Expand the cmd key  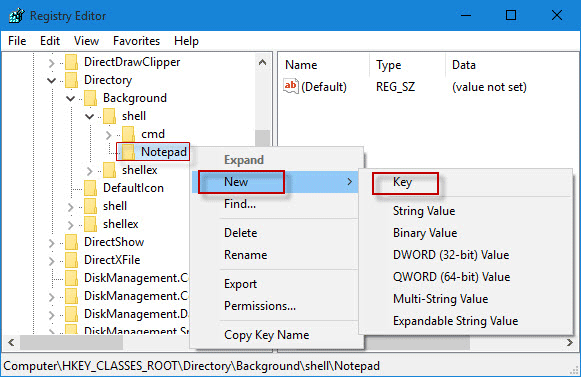pyautogui.click(x=109, y=135)
